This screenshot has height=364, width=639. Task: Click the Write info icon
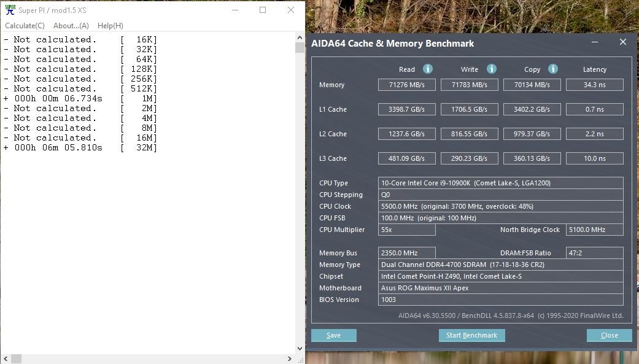(x=492, y=69)
